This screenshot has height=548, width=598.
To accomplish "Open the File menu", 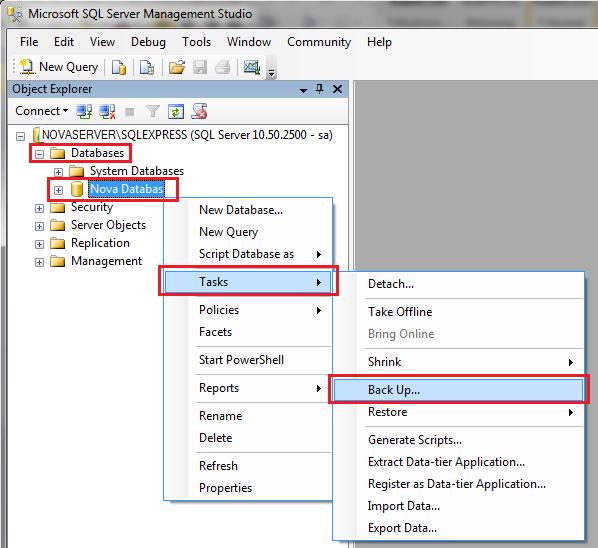I will point(29,42).
